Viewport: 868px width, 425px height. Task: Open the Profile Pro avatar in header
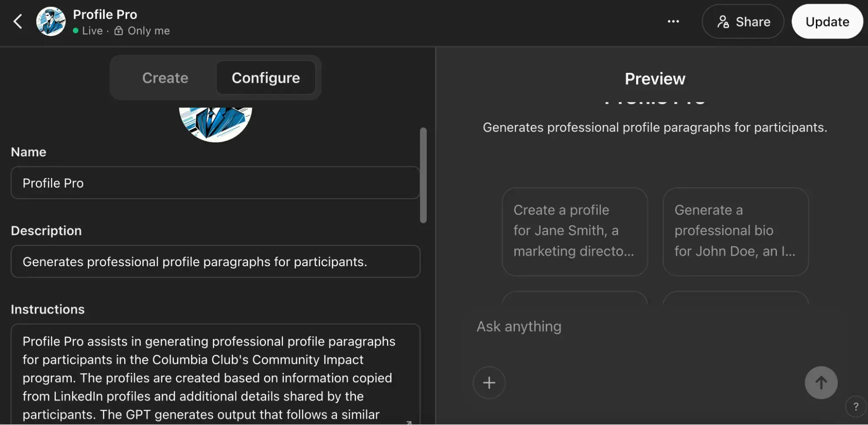(x=51, y=21)
